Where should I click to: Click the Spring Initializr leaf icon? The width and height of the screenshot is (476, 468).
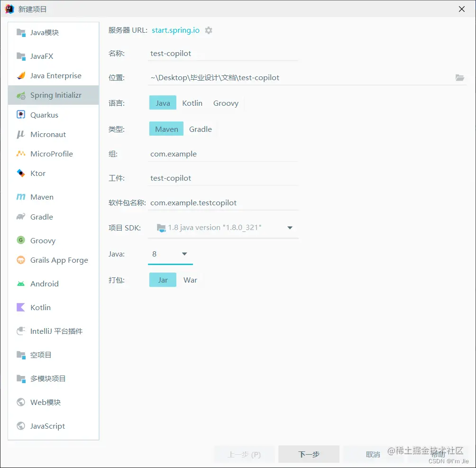coord(21,95)
